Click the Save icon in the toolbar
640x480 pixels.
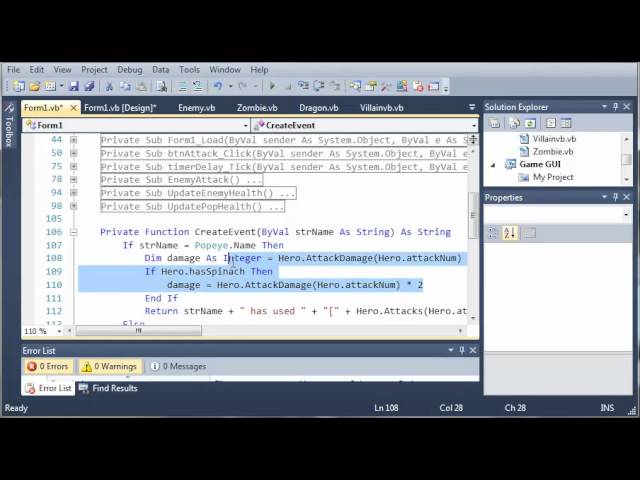click(74, 87)
